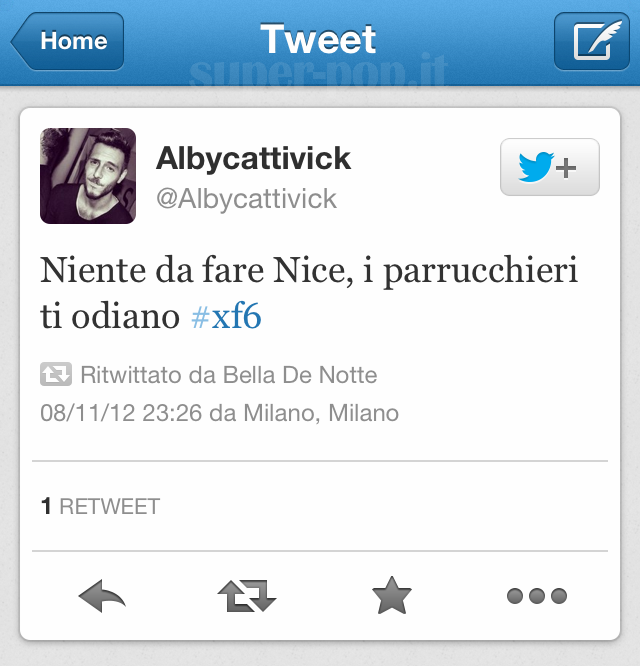This screenshot has width=640, height=666.
Task: Follow Albycattivick with the bird plus button
Action: [550, 167]
